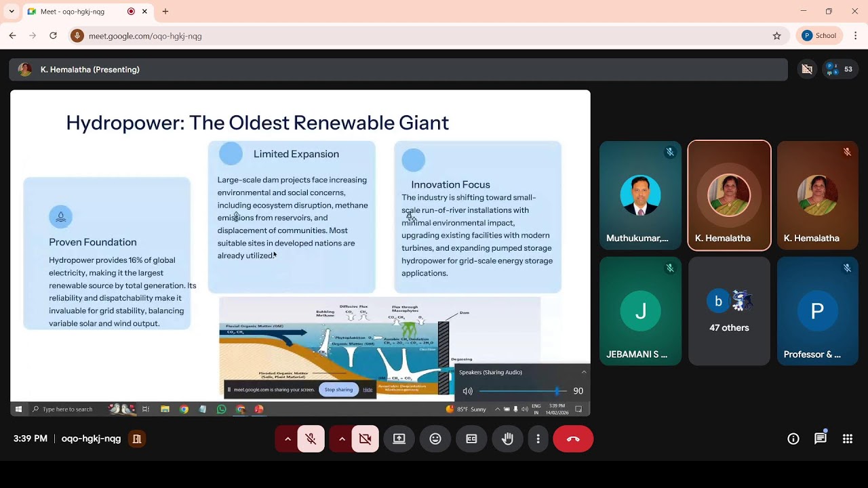Click the oqo-hgkj-nqg meeting code text
Screen dimensions: 868x488
[91, 439]
